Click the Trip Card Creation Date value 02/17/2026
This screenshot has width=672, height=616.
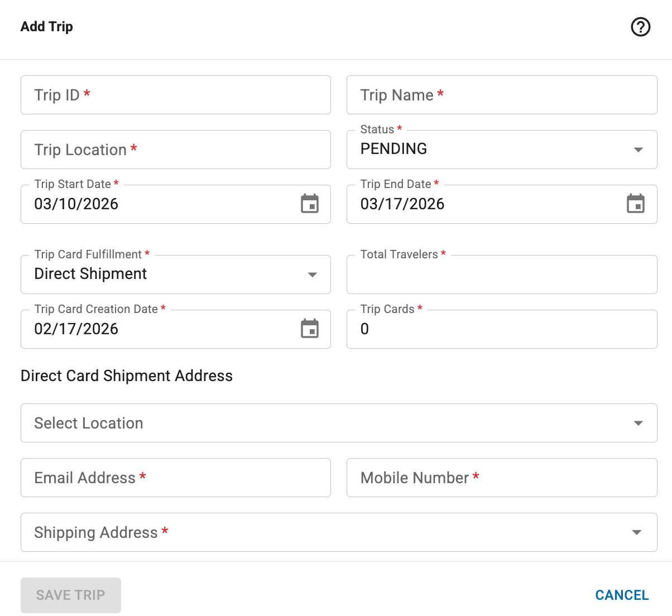(76, 329)
